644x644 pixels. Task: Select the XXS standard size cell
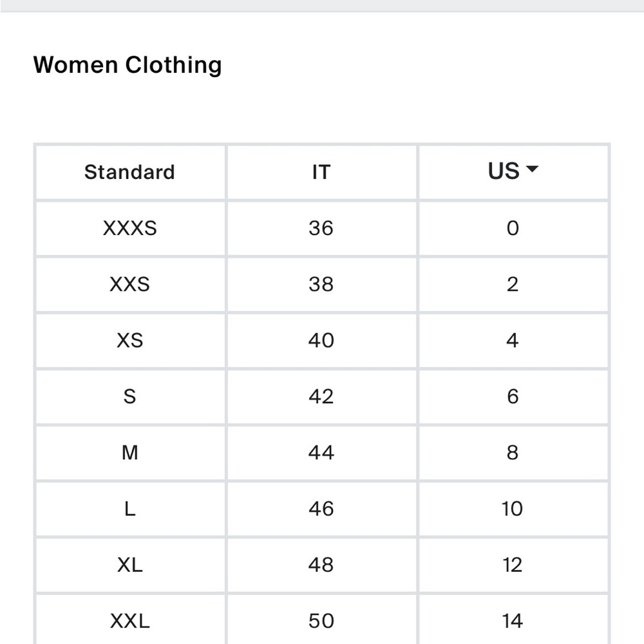pyautogui.click(x=130, y=285)
